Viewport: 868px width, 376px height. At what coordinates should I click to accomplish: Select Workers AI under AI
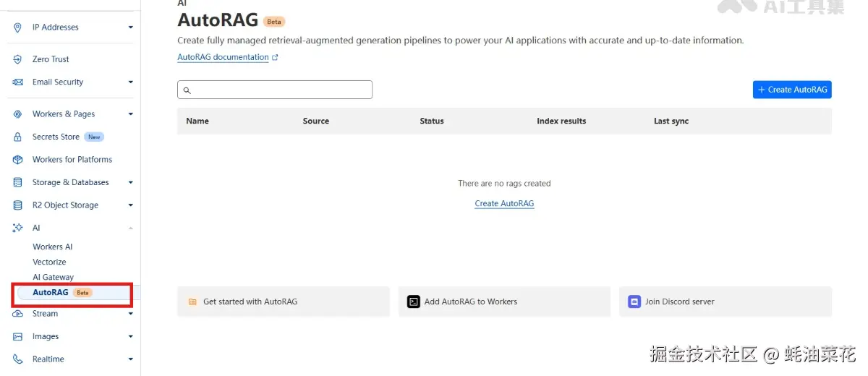pos(53,247)
